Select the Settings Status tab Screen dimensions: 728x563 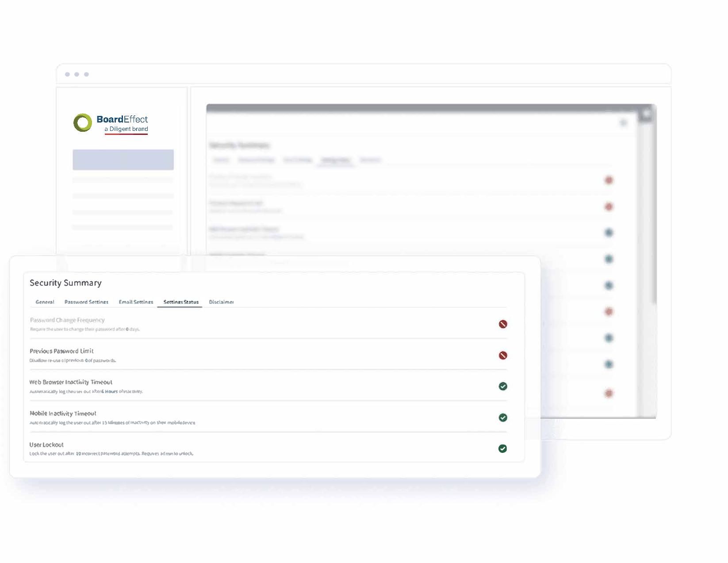coord(181,302)
